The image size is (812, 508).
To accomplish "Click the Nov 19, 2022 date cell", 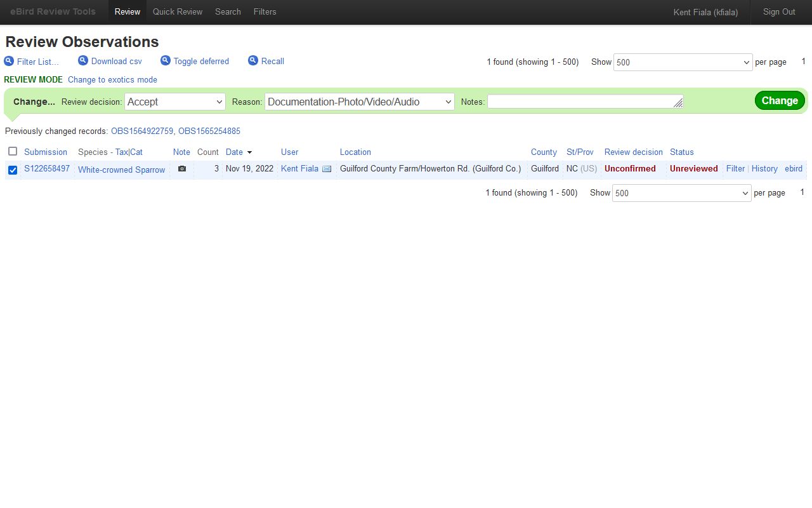I will tap(249, 169).
